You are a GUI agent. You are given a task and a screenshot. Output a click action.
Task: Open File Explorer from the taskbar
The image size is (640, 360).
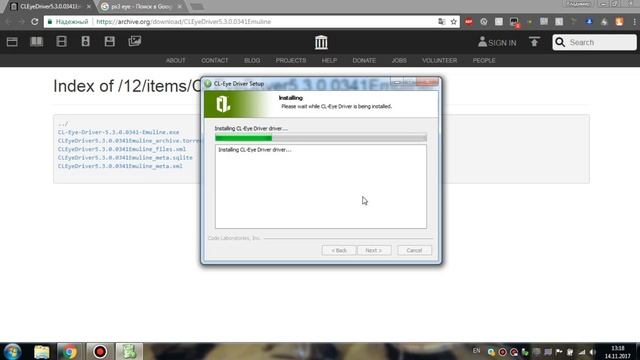click(x=42, y=351)
